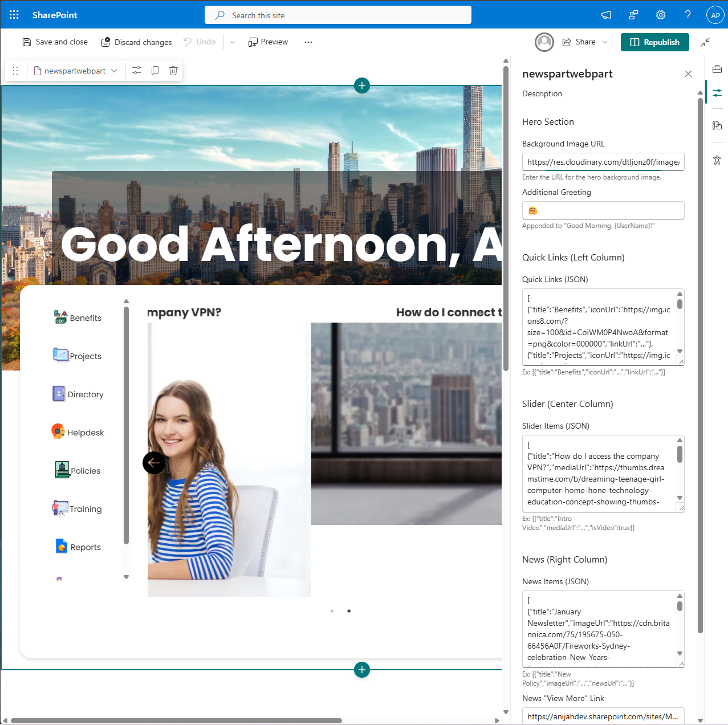The width and height of the screenshot is (728, 725).
Task: Open the SharePoint app launcher waffle
Action: [x=14, y=15]
